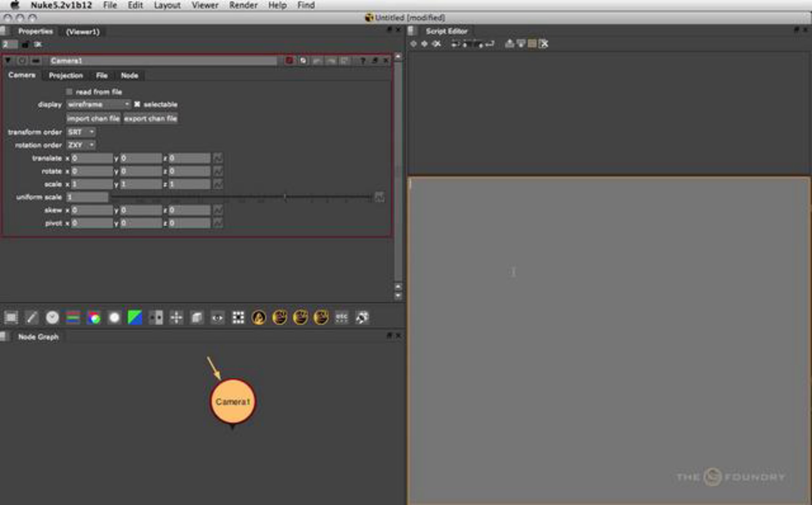812x505 pixels.
Task: Show output only in Script Editor
Action: tap(521, 44)
